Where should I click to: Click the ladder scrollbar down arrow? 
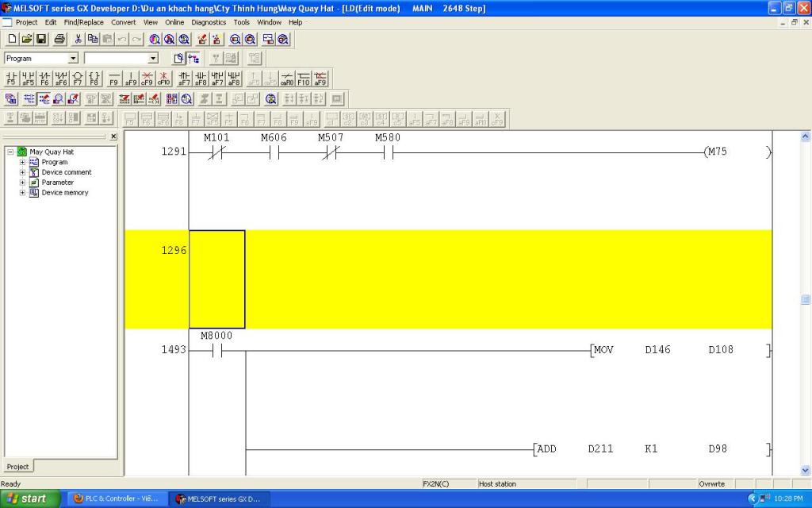point(806,470)
